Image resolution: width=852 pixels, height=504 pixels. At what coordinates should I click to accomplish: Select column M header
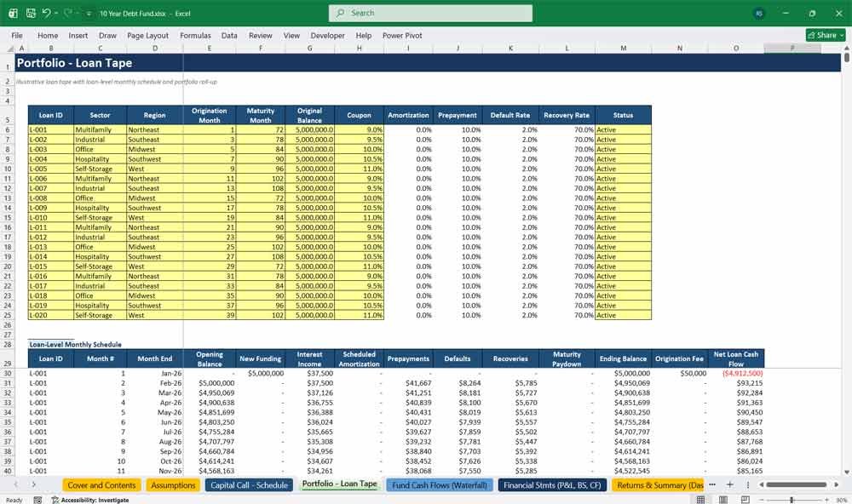624,49
